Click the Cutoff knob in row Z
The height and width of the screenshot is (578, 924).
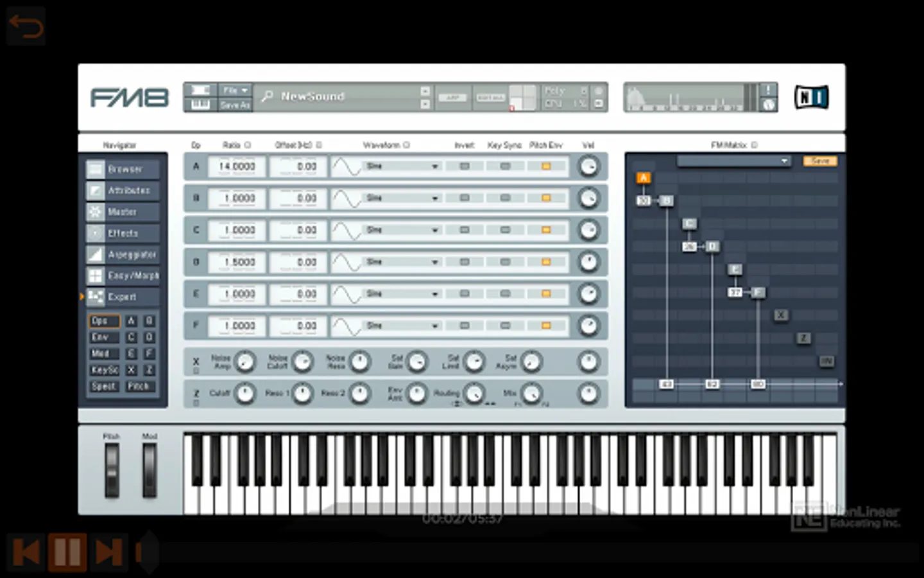[244, 393]
